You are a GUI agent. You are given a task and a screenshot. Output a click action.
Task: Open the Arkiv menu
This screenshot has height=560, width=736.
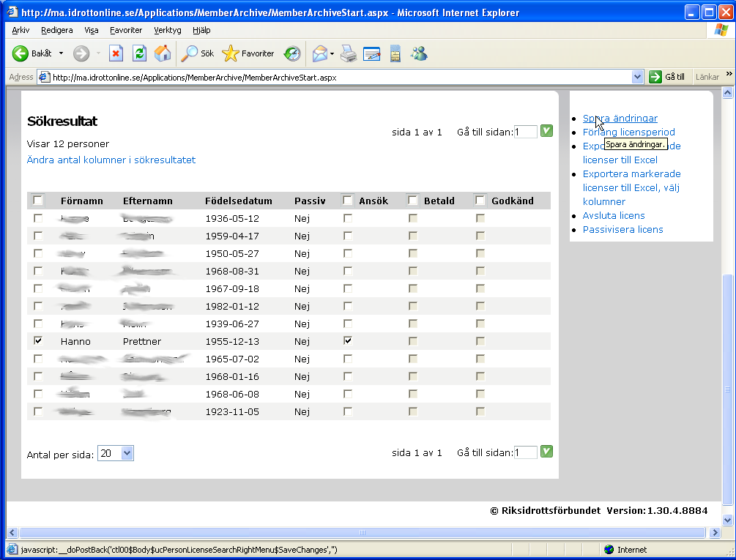pos(21,30)
